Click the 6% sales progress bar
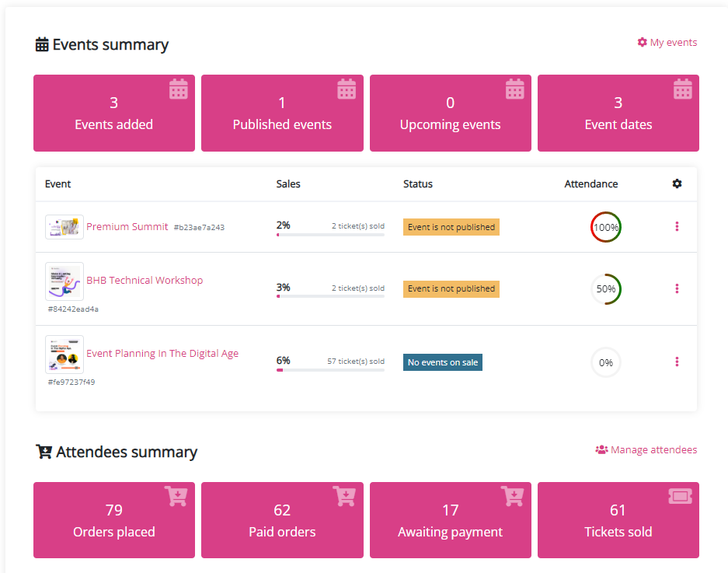This screenshot has width=728, height=573. click(330, 370)
